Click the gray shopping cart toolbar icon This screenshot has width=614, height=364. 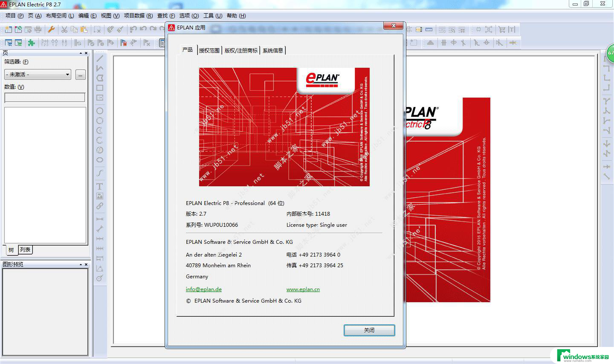tap(502, 29)
